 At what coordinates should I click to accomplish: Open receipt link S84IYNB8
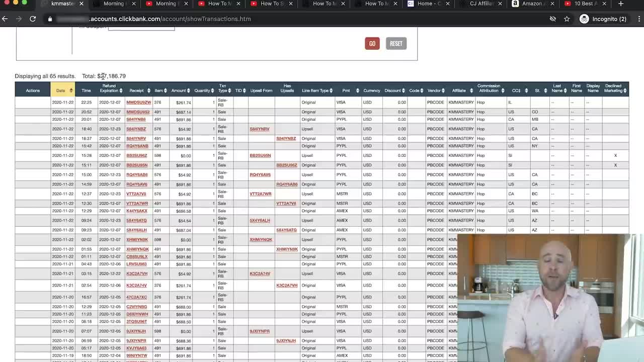pos(136,120)
